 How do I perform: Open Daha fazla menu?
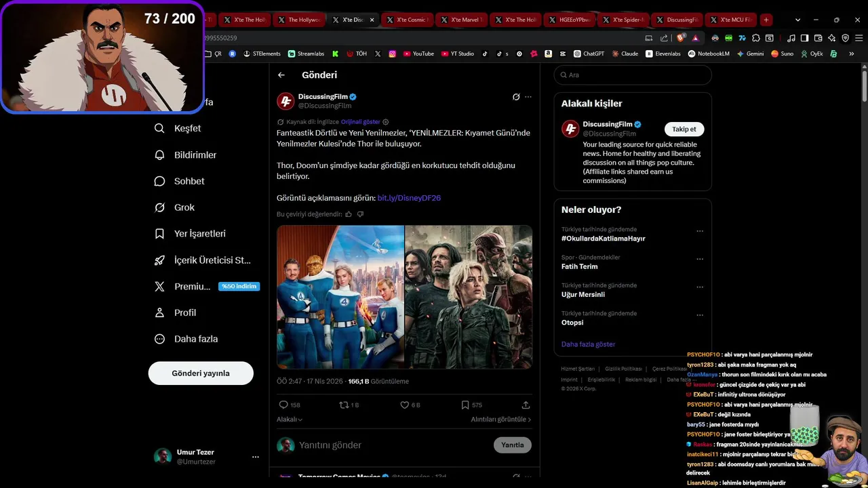point(186,339)
